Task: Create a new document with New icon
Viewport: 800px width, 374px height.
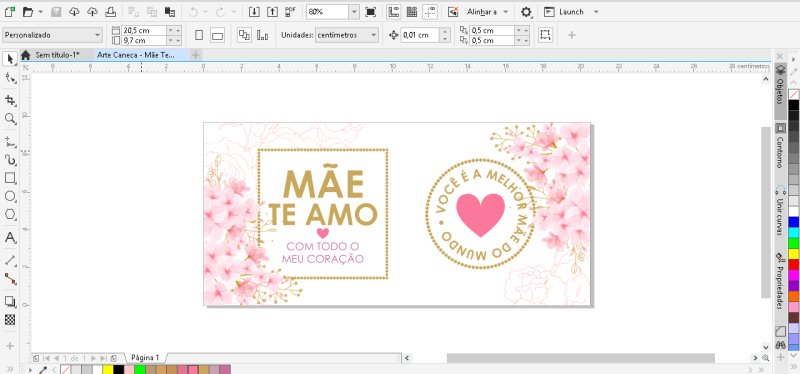Action: tap(9, 11)
